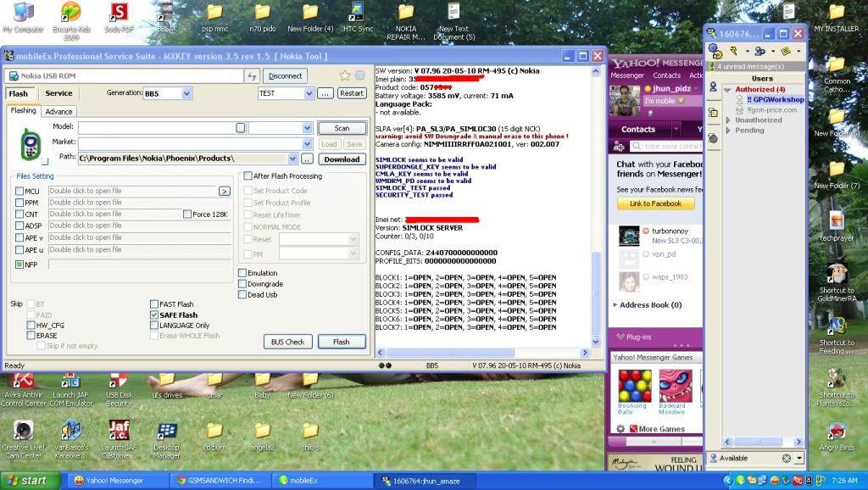
Task: Expand the Unauthorized users group
Action: tap(728, 120)
